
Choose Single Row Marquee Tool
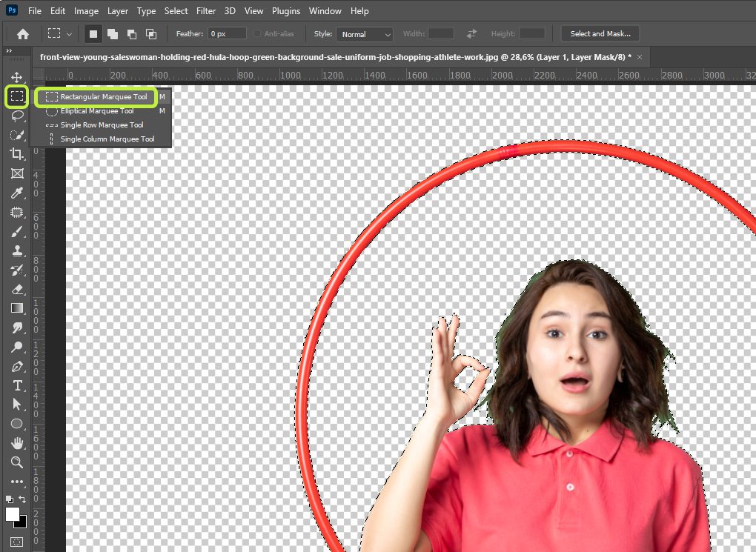tap(101, 125)
